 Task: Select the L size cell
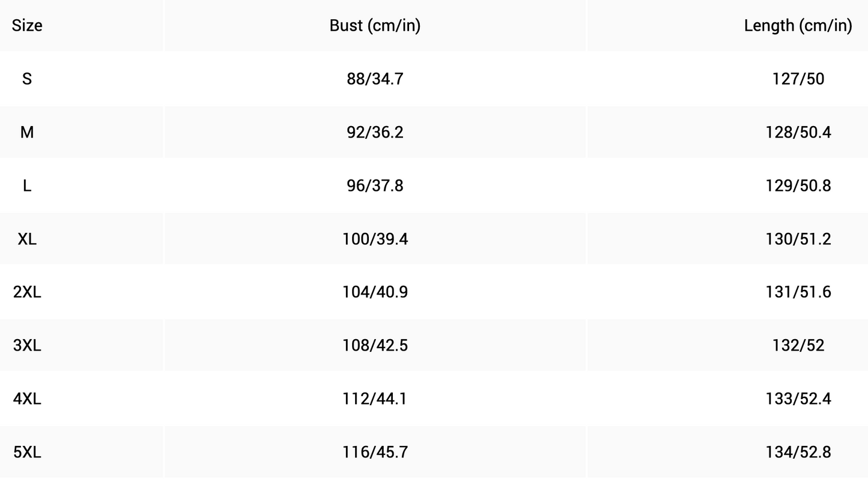[x=27, y=185]
